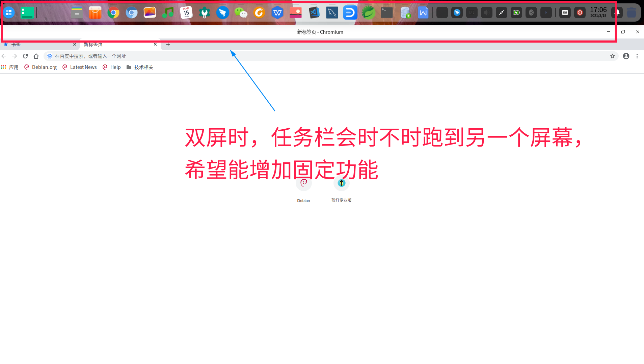
Task: Open the network connection plug tray icon
Action: pos(502,13)
